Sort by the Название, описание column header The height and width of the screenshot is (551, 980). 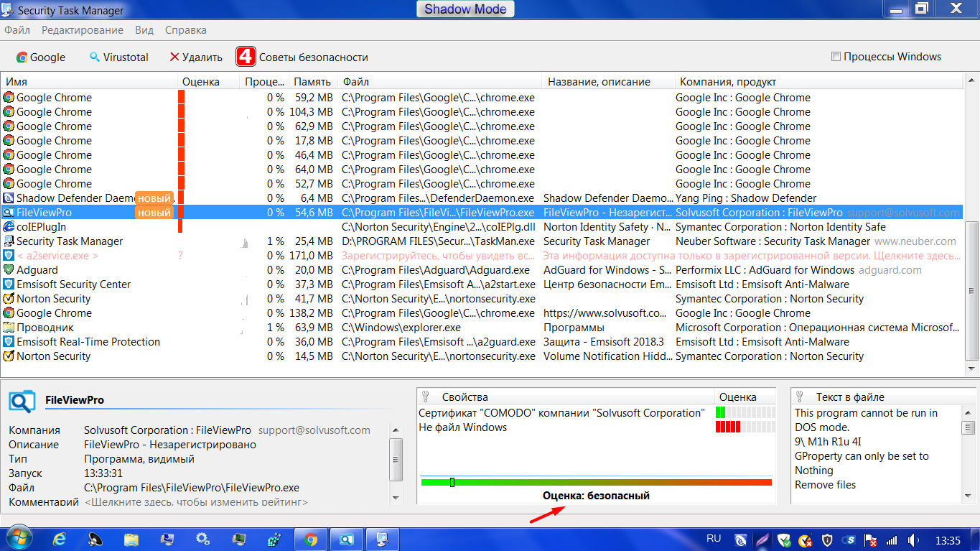tap(609, 82)
